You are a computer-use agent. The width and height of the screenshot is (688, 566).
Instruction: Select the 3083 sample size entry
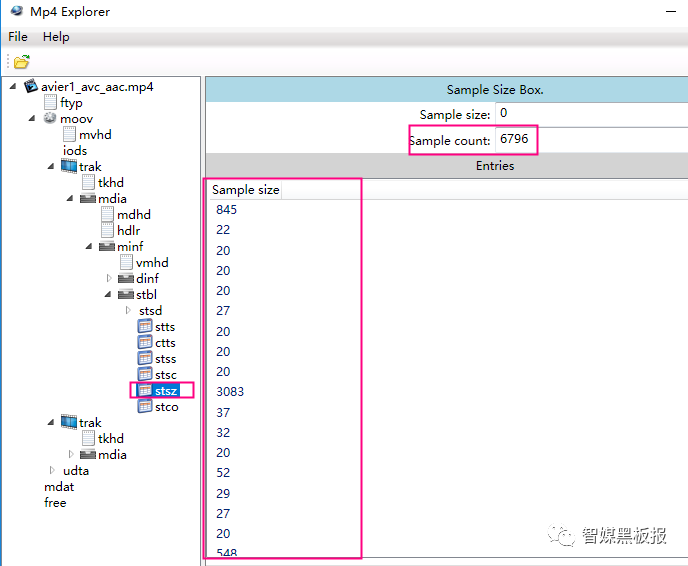click(x=230, y=391)
